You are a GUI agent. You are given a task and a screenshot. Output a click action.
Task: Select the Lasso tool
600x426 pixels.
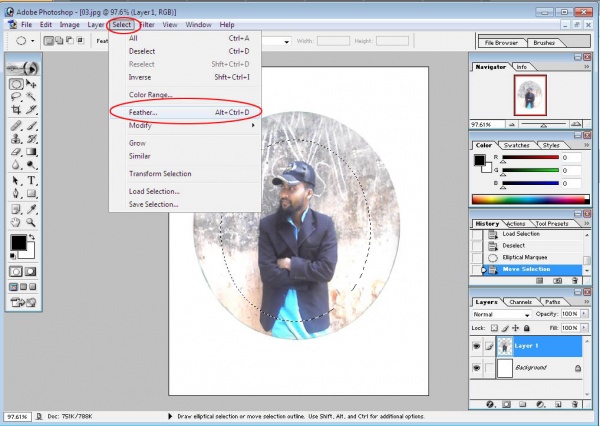[17, 97]
